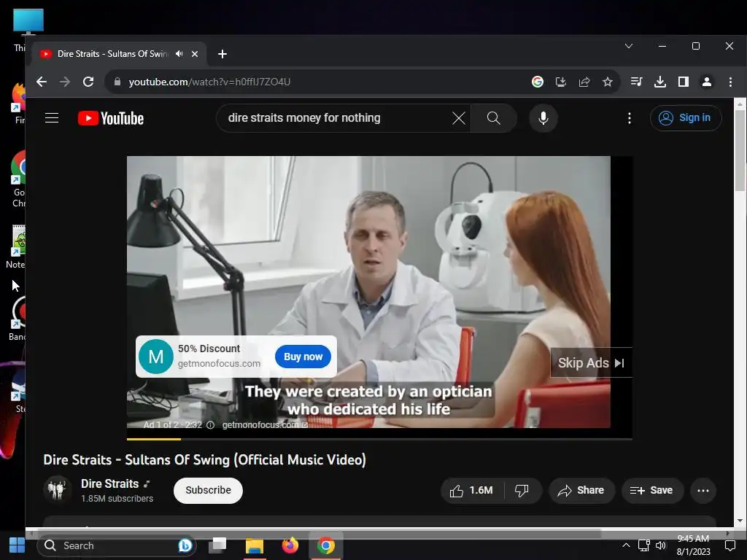Open notification center icon
This screenshot has width=747, height=560.
tap(729, 545)
